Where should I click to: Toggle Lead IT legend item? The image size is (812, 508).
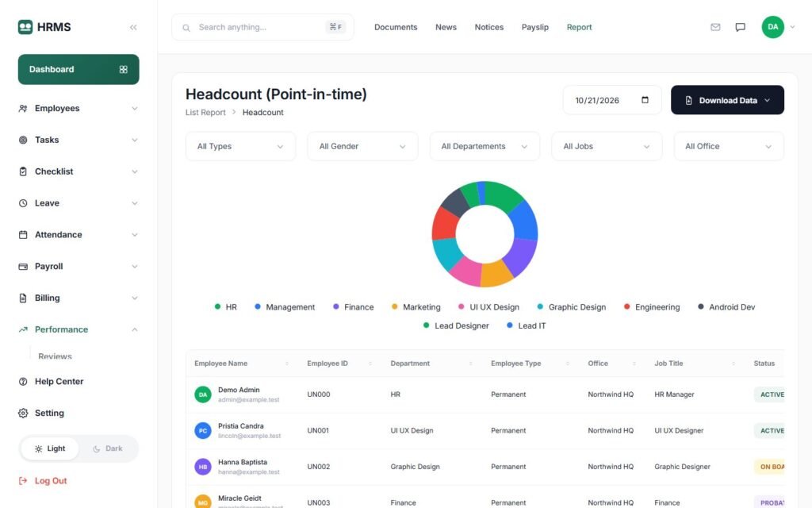tap(527, 325)
